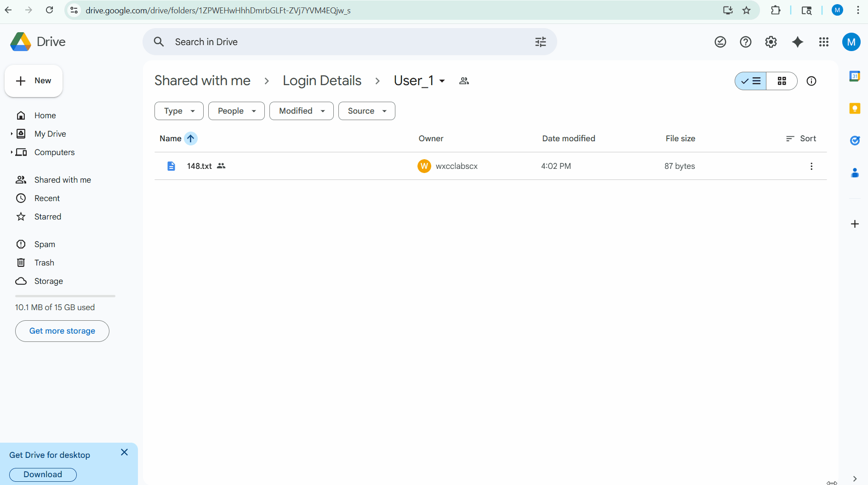
Task: Click the New button
Action: click(34, 81)
